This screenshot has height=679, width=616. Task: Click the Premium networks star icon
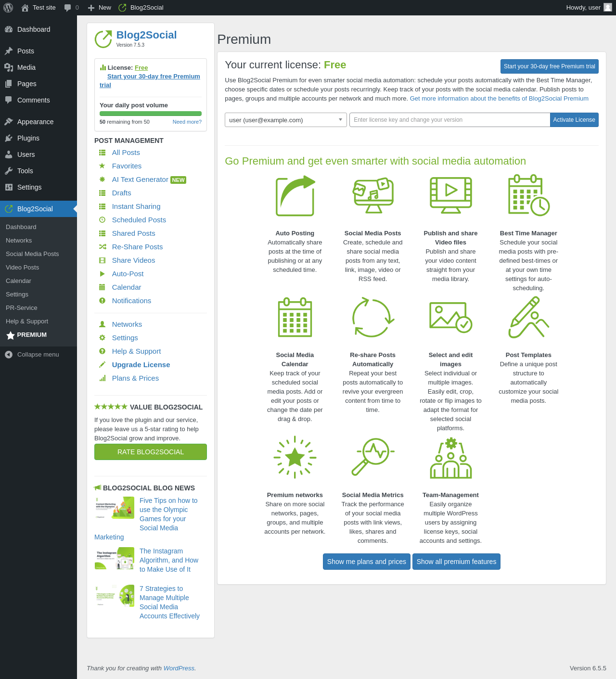295,457
